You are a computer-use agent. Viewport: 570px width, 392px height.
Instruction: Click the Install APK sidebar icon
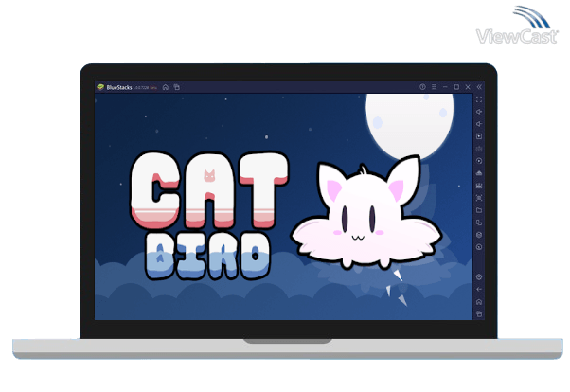(x=479, y=186)
